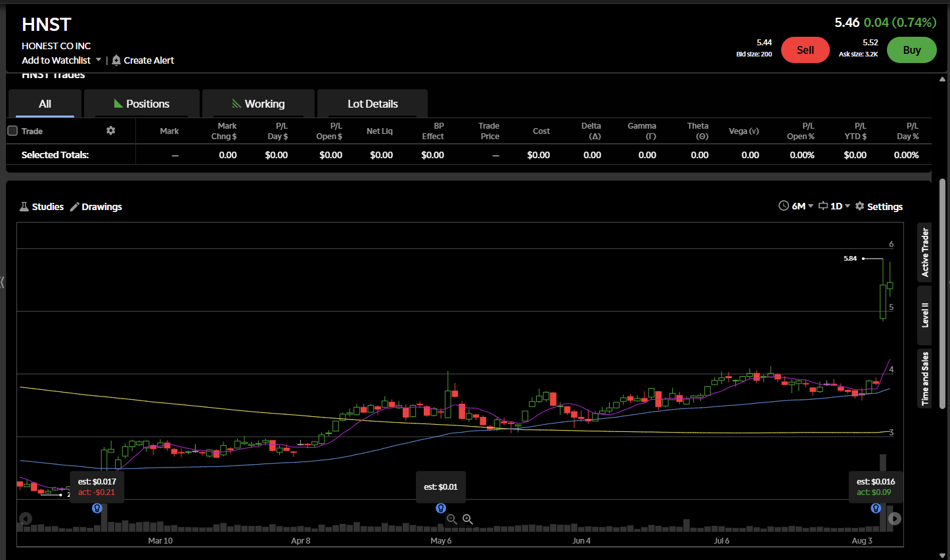Click the HNST ticker symbol heading
Screen dimensions: 950x560
point(47,24)
